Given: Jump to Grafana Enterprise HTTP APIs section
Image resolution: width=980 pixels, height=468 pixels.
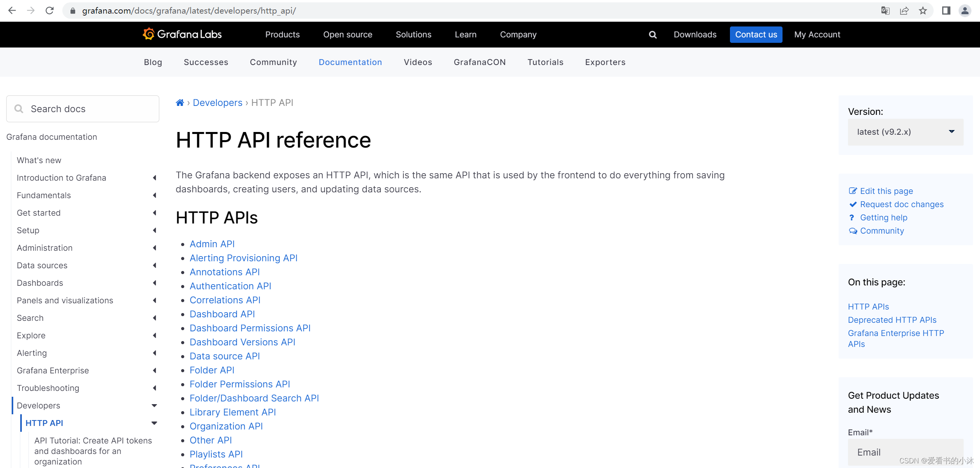Looking at the screenshot, I should pyautogui.click(x=896, y=339).
